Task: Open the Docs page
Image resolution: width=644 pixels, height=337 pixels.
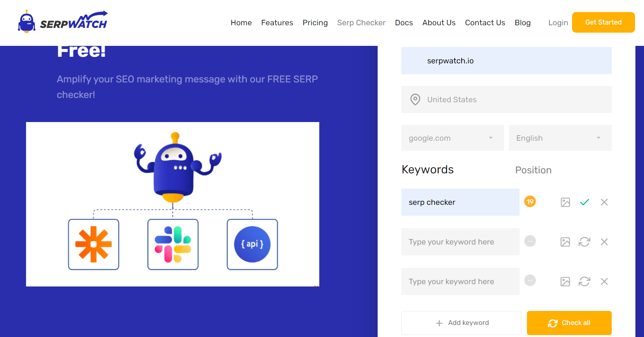Action: pyautogui.click(x=404, y=23)
